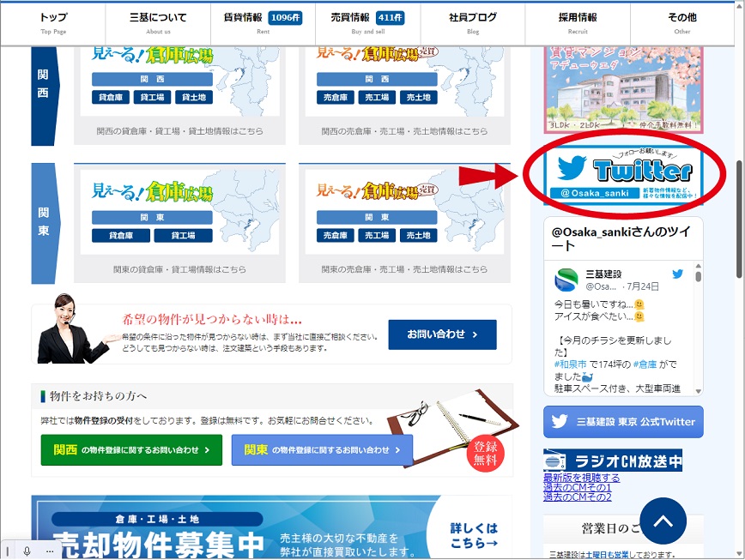Open the 賃貸情報 navigation menu item
745x560 pixels.
pos(262,22)
